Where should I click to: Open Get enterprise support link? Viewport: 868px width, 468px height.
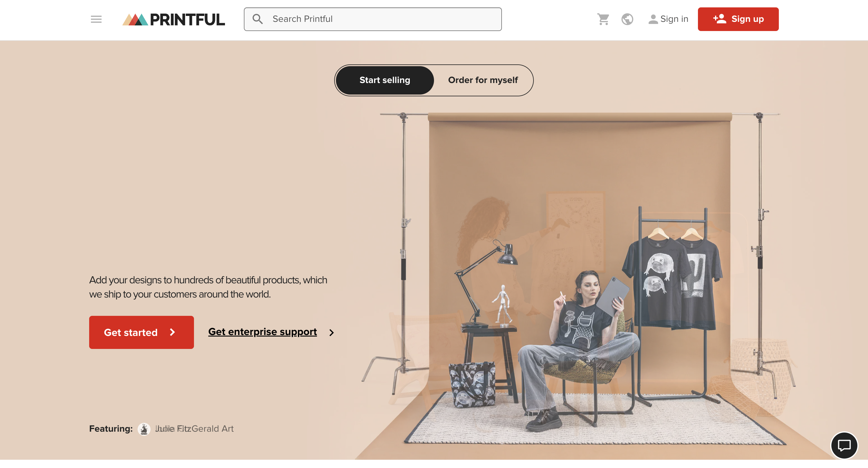click(x=262, y=332)
